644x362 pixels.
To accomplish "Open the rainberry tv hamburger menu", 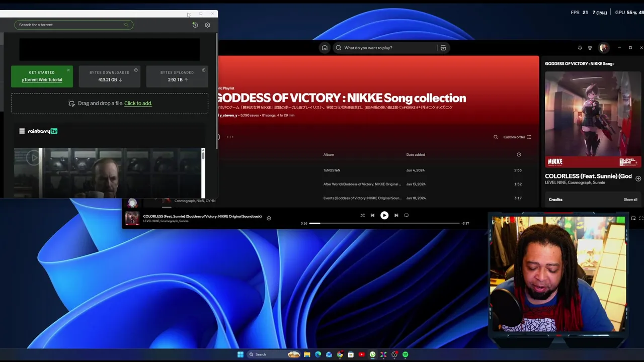I will coord(22,131).
